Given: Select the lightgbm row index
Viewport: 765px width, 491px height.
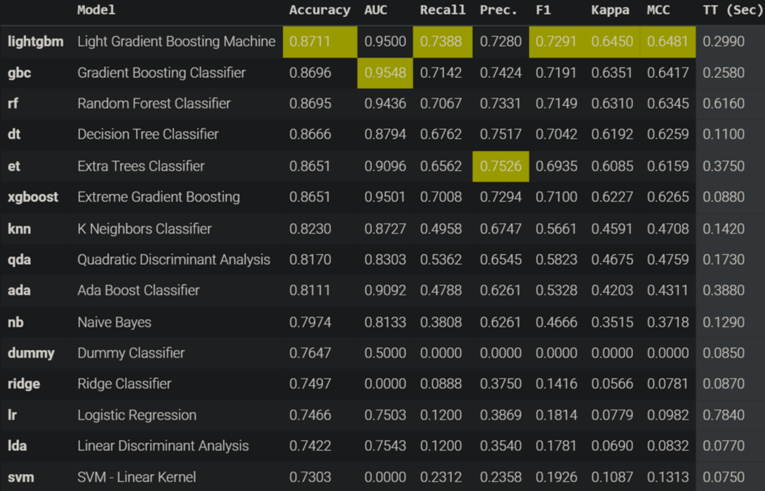Looking at the screenshot, I should [36, 41].
